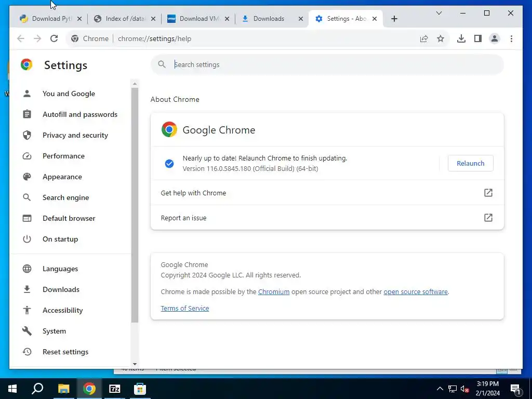Click the person icon for You and Google

27,94
